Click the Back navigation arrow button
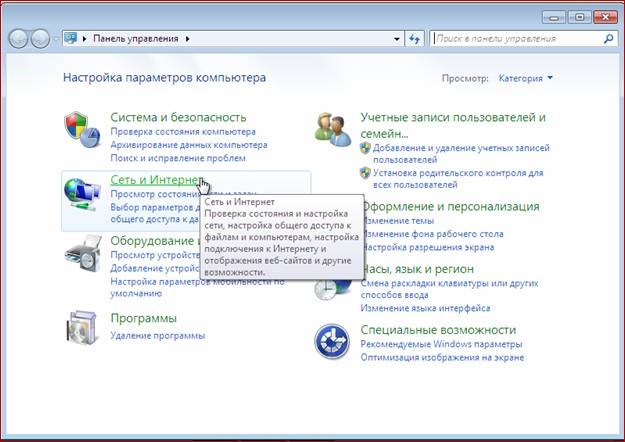Image resolution: width=625 pixels, height=442 pixels. [18, 39]
